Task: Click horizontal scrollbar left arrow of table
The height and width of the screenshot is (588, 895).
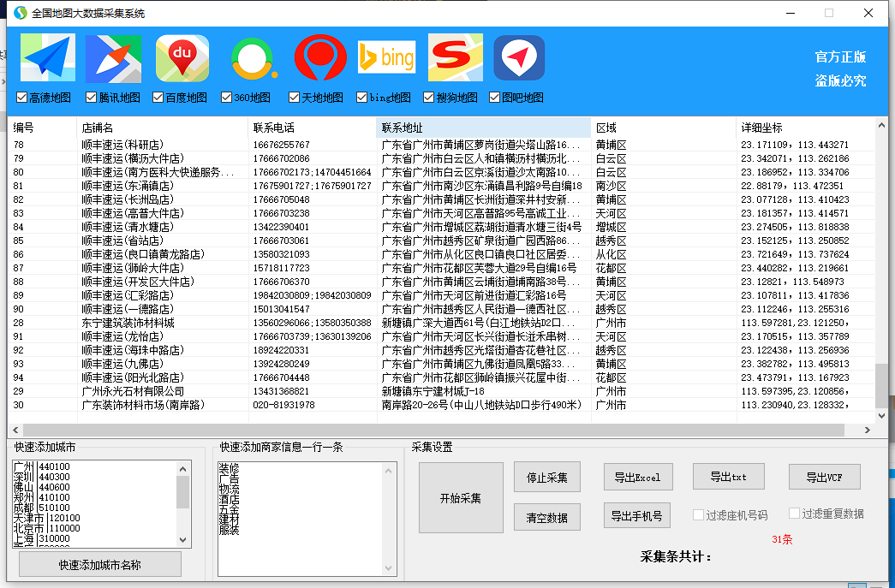Action: pos(15,430)
